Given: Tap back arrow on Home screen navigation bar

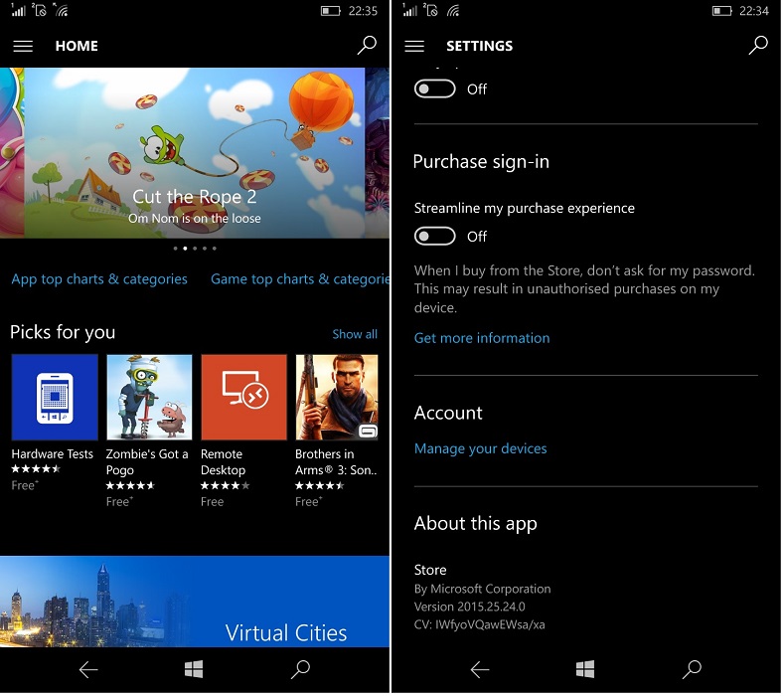Looking at the screenshot, I should [x=88, y=671].
